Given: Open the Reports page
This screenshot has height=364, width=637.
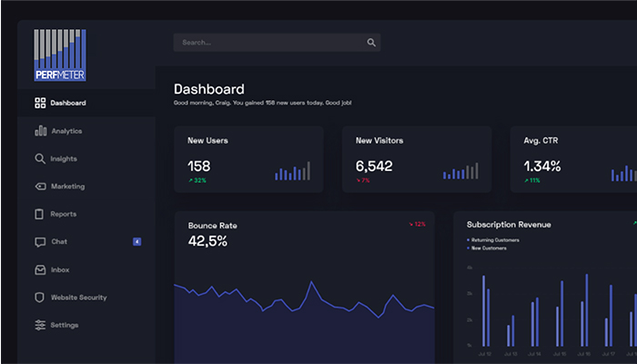Looking at the screenshot, I should tap(86, 214).
